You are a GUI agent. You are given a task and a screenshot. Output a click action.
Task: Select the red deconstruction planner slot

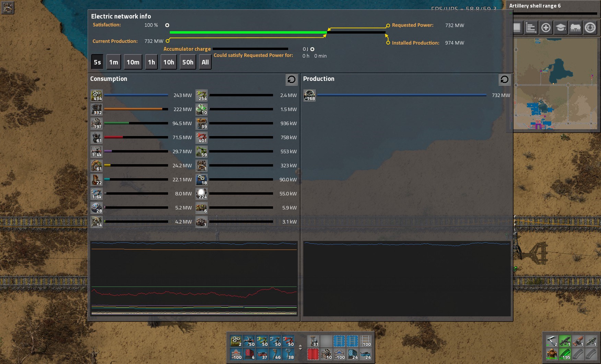click(313, 354)
